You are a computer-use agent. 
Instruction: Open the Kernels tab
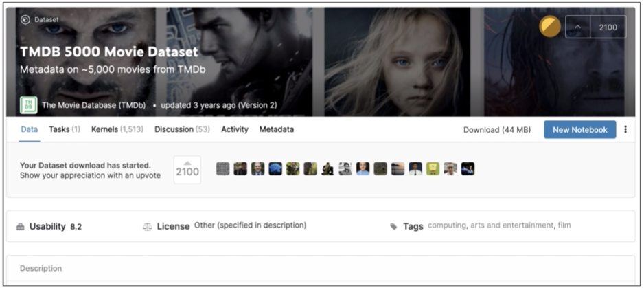(117, 130)
